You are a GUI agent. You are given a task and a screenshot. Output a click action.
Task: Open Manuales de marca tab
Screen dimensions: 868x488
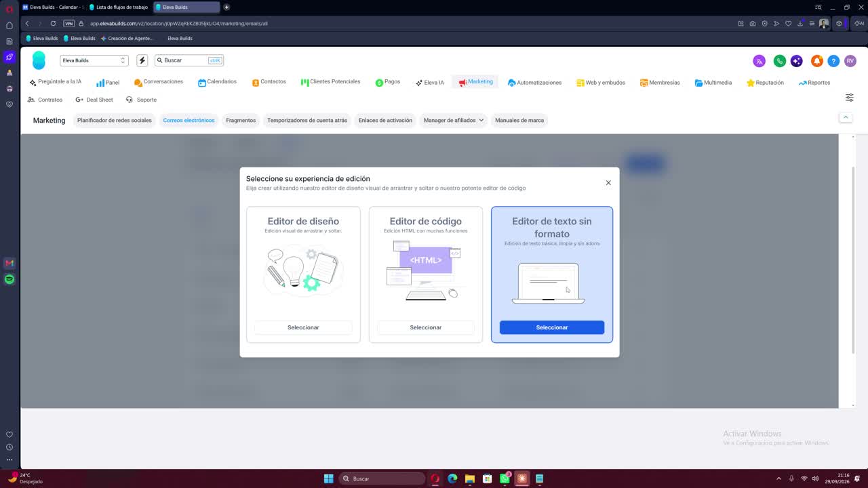pos(519,120)
